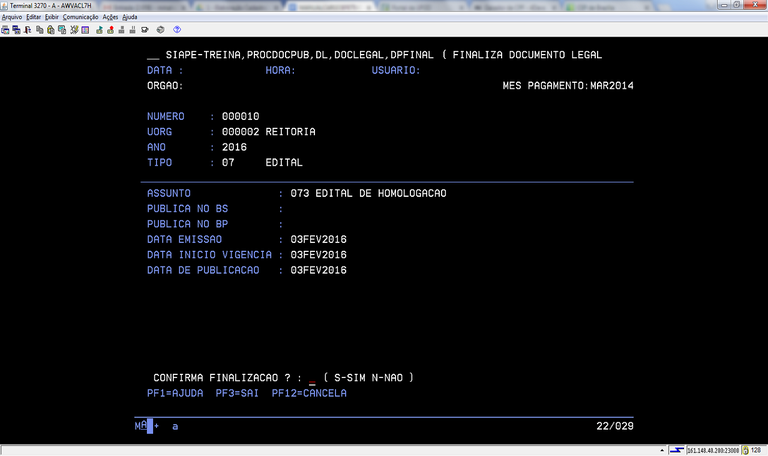Click the PF12=CANCELA function key label
Viewport: 768px width, 456px height.
coord(309,393)
